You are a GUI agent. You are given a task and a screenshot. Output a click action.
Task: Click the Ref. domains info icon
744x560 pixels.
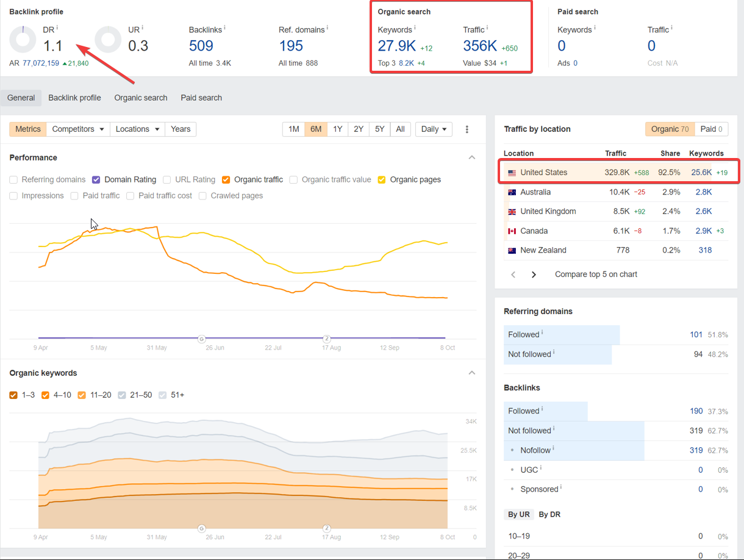(x=329, y=28)
